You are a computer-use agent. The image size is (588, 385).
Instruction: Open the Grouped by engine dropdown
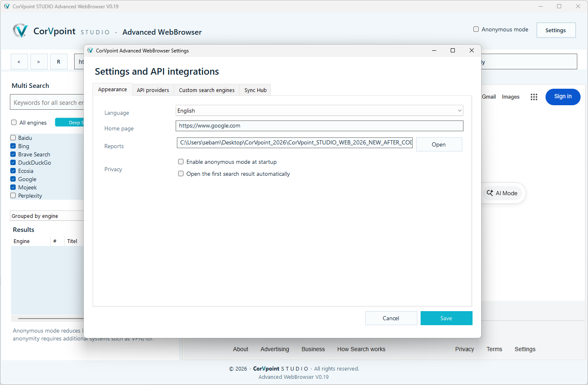(x=47, y=216)
